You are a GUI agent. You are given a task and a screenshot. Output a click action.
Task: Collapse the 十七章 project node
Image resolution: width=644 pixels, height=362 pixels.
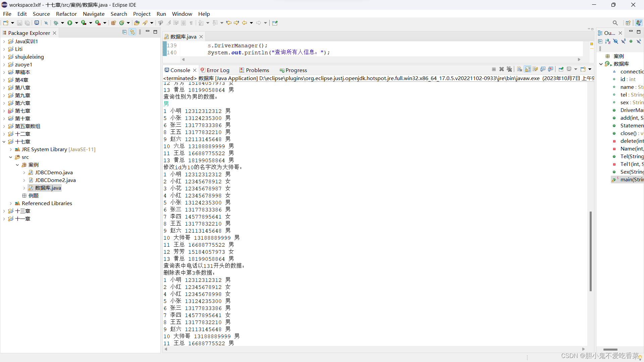(4, 142)
